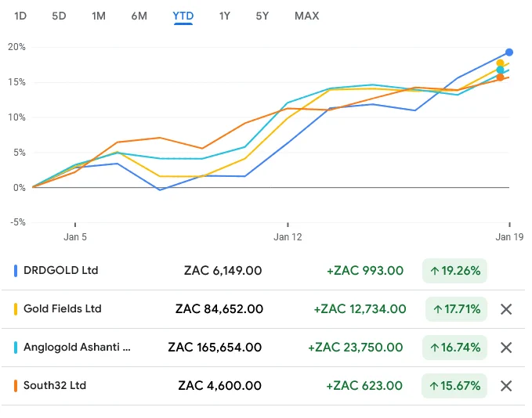Viewport: 532px width, 418px height.
Task: Select the 6M range tab
Action: click(x=139, y=16)
